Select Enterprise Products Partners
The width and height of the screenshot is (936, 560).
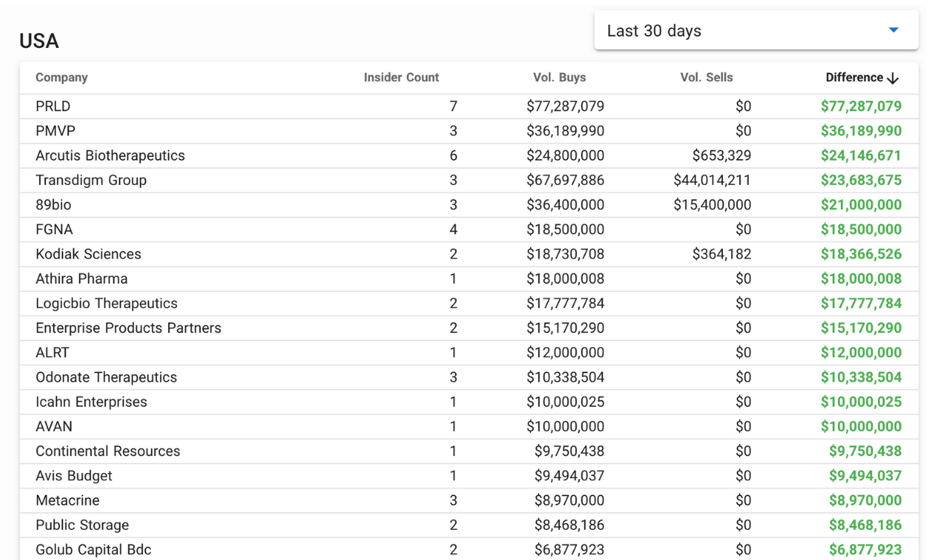(128, 328)
